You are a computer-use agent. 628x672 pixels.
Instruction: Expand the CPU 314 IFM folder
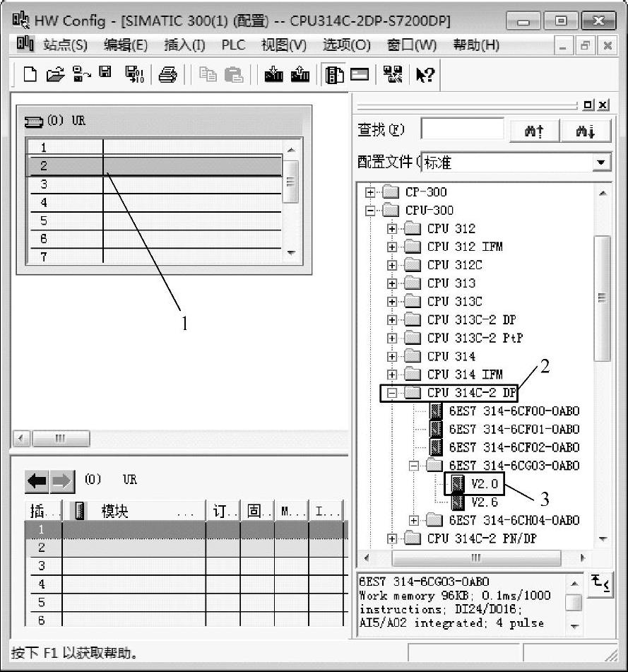coord(391,375)
